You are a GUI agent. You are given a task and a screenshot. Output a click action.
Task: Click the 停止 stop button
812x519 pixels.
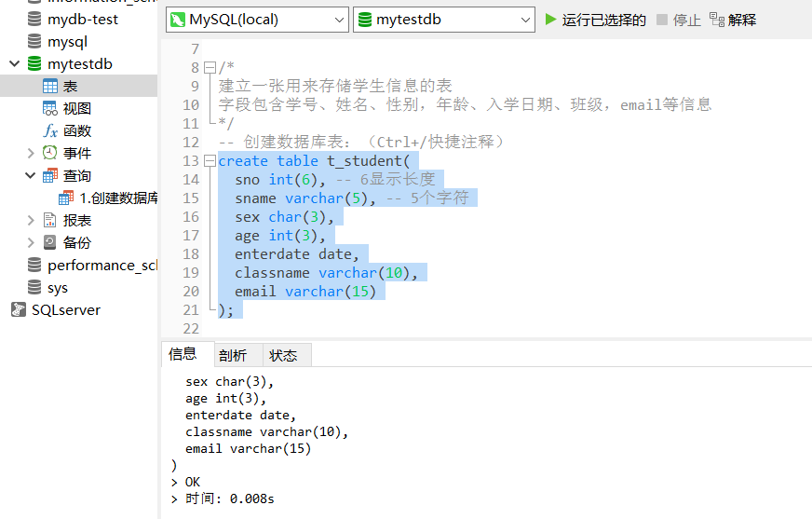coord(679,20)
